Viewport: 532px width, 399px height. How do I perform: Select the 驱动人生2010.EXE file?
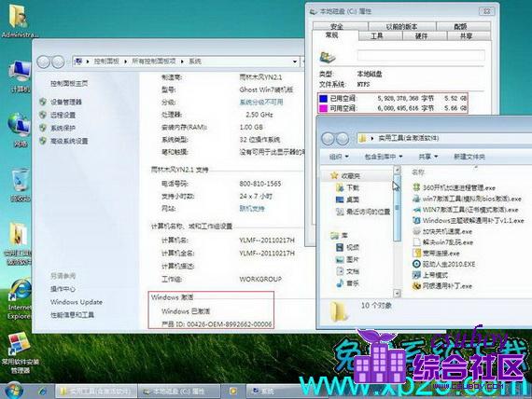(443, 264)
